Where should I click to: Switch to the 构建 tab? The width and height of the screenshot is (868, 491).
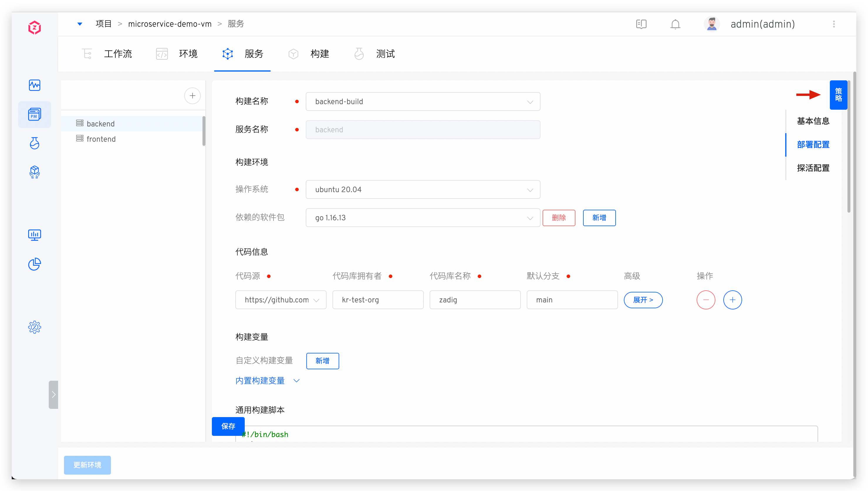click(320, 54)
